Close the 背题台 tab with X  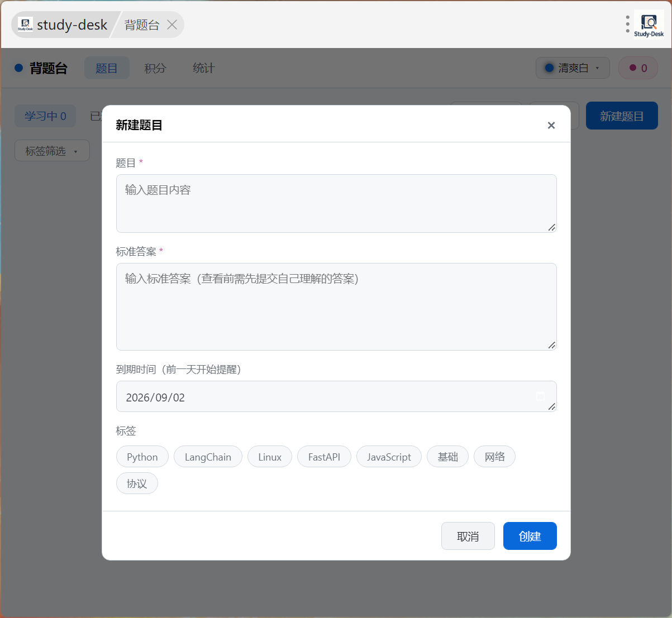click(x=172, y=25)
